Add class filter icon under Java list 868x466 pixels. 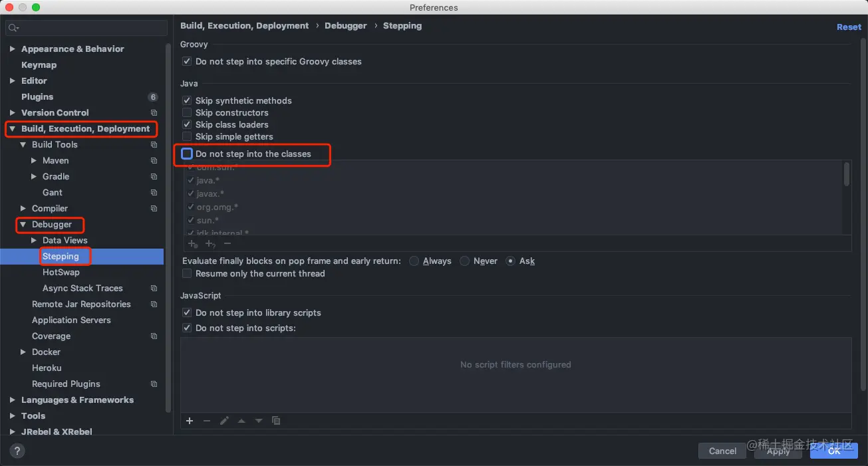(193, 244)
